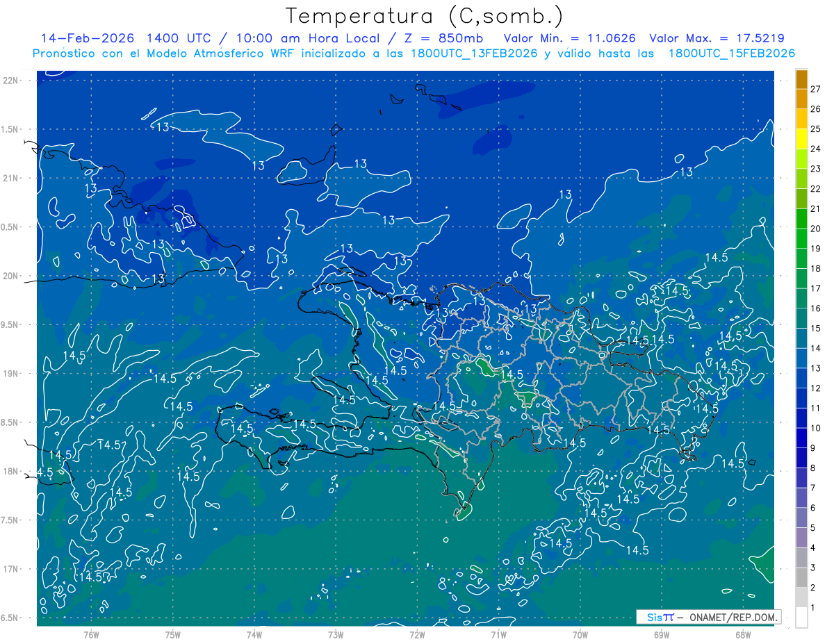Click the color bar legend label 22
Image resolution: width=834 pixels, height=644 pixels.
815,189
